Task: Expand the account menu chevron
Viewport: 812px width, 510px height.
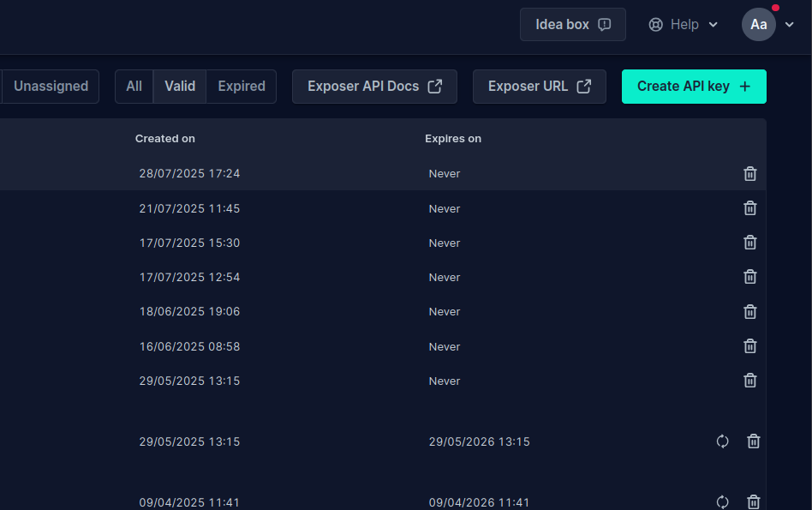Action: click(789, 24)
